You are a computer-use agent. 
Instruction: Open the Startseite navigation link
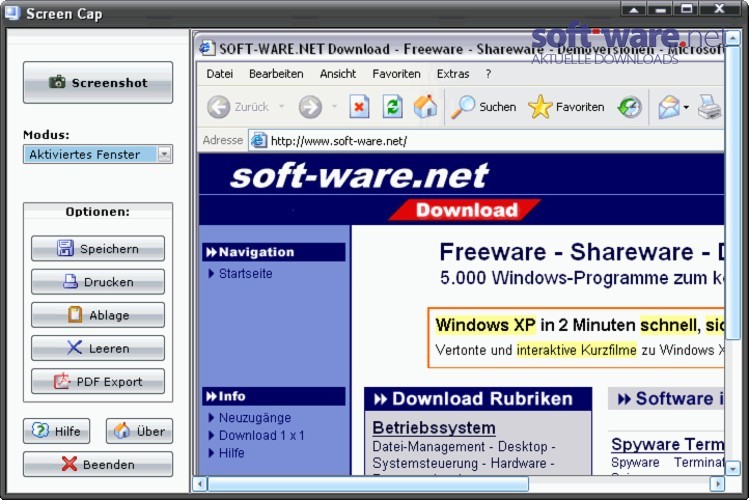tap(246, 274)
